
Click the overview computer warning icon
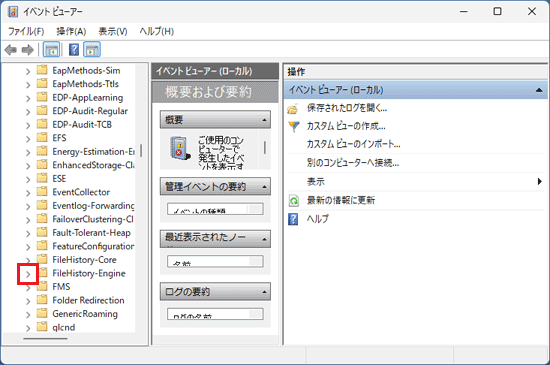tap(180, 148)
